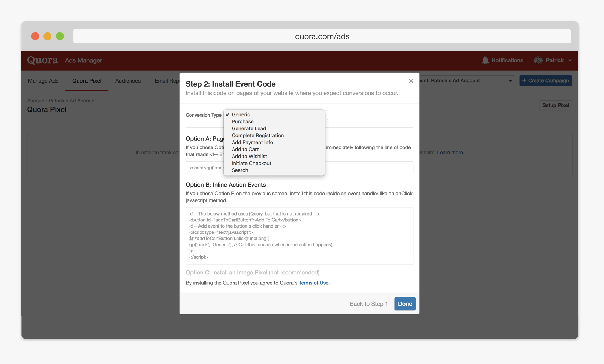
Task: Click the 'Option B: Inline Action Events' heading
Action: pyautogui.click(x=226, y=185)
